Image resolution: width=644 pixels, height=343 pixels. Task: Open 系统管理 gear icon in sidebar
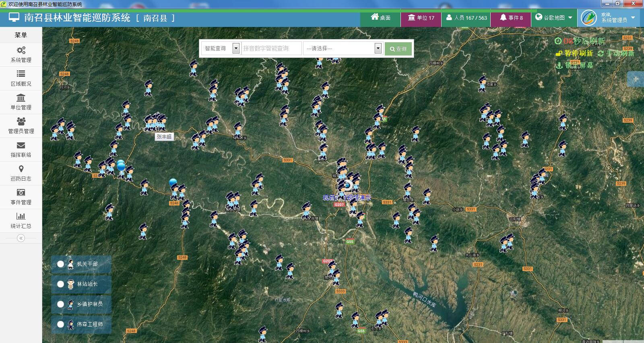(x=21, y=50)
